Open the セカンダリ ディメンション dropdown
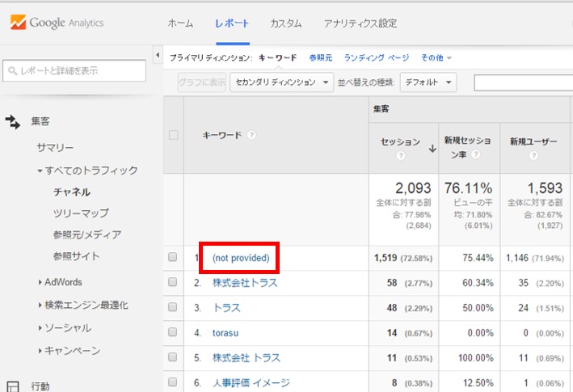 click(x=282, y=82)
